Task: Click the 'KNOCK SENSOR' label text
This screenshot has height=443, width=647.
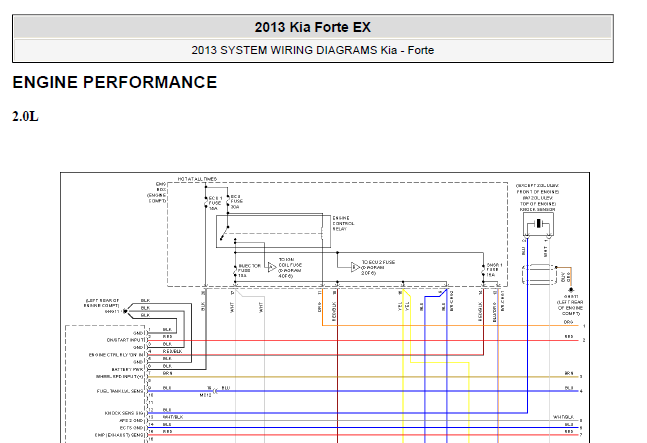Action: click(537, 210)
